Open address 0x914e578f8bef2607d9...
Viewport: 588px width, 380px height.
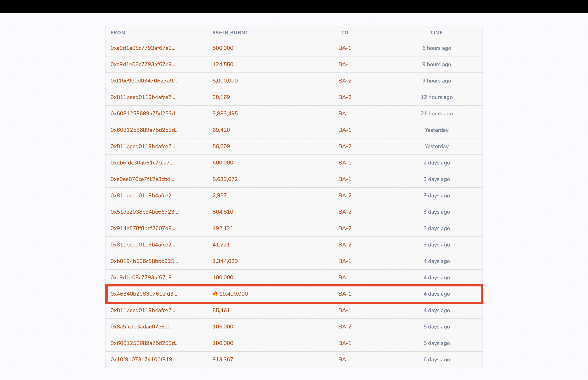coord(143,228)
